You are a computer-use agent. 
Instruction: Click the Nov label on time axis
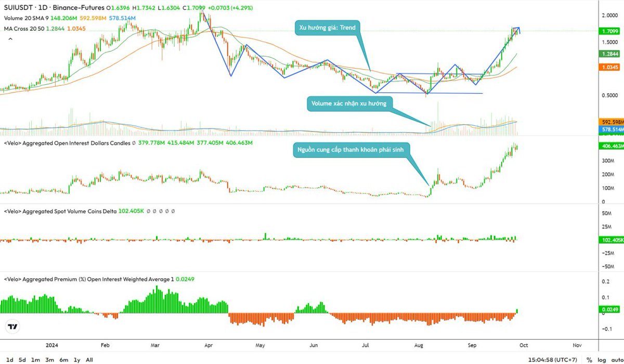[577, 345]
